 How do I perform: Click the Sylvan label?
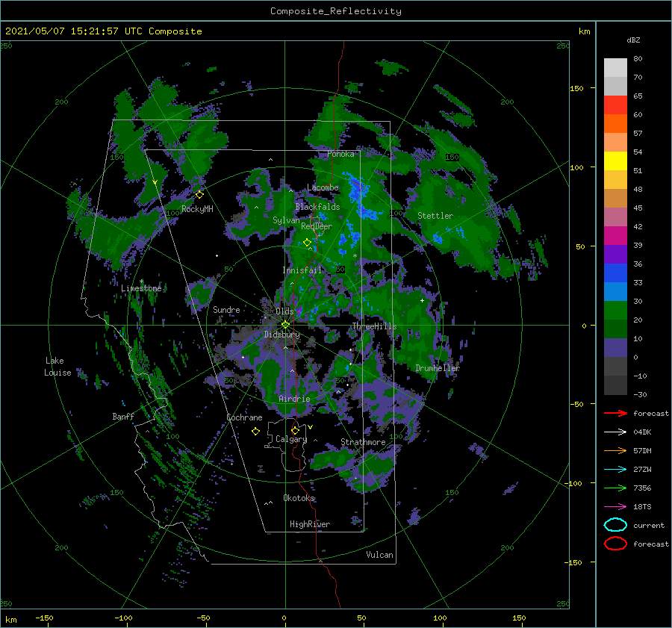coord(286,220)
